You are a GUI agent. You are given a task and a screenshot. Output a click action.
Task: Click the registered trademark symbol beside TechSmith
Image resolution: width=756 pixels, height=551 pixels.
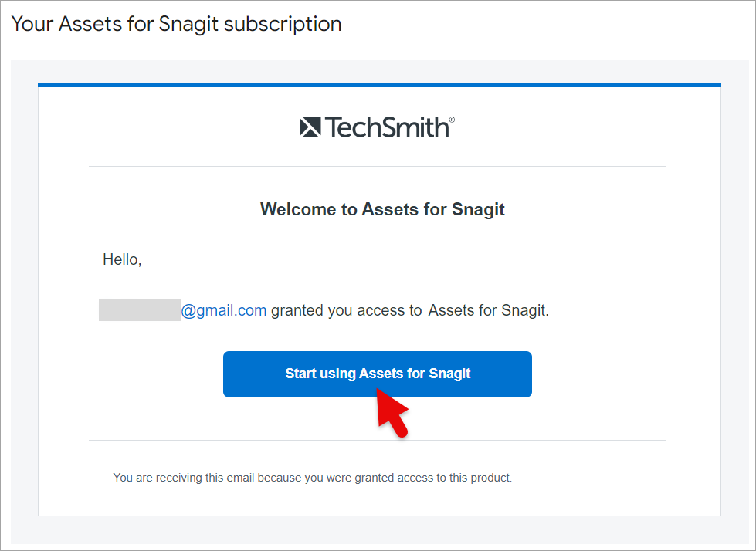(452, 120)
